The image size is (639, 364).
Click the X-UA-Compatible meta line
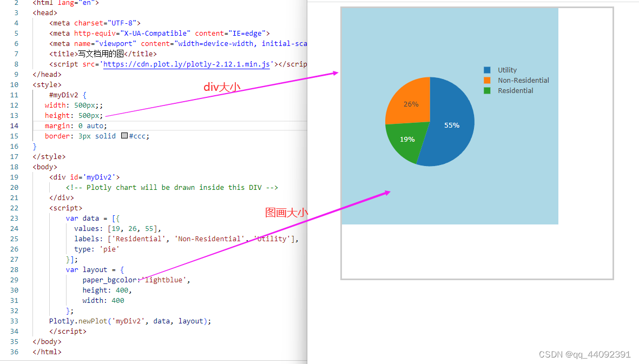[x=159, y=33]
